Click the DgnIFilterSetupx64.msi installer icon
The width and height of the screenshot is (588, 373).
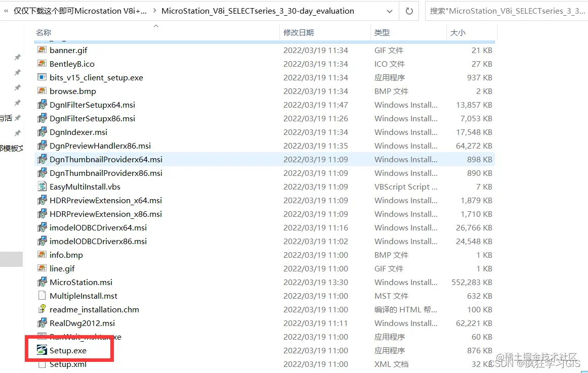(42, 105)
